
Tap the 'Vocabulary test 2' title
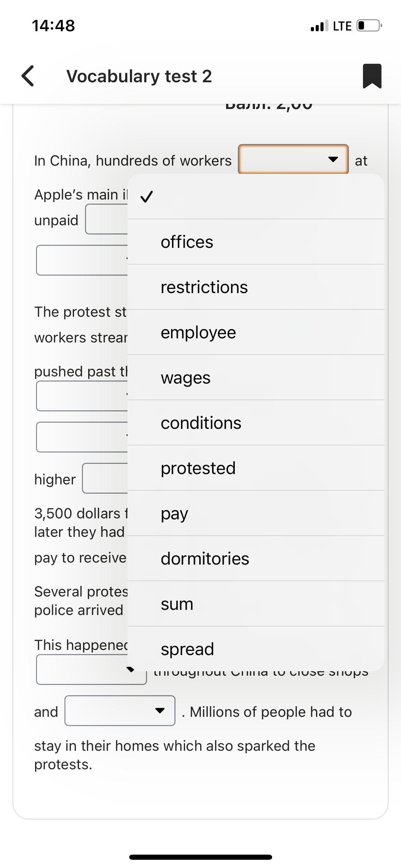139,76
